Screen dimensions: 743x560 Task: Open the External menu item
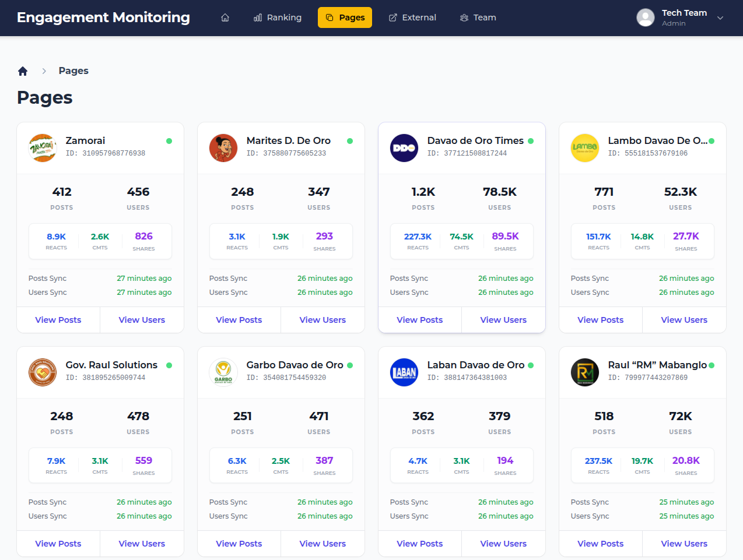tap(412, 17)
